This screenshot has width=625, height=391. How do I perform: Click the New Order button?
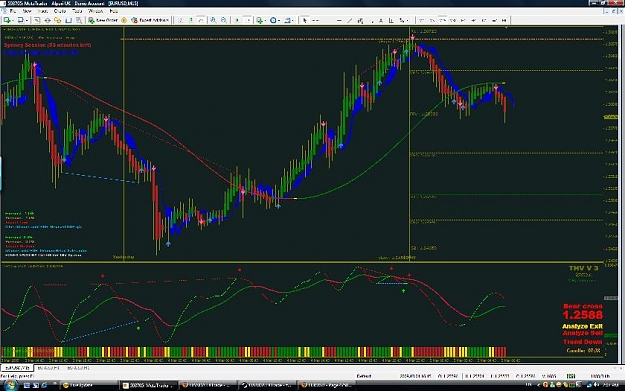(x=103, y=20)
